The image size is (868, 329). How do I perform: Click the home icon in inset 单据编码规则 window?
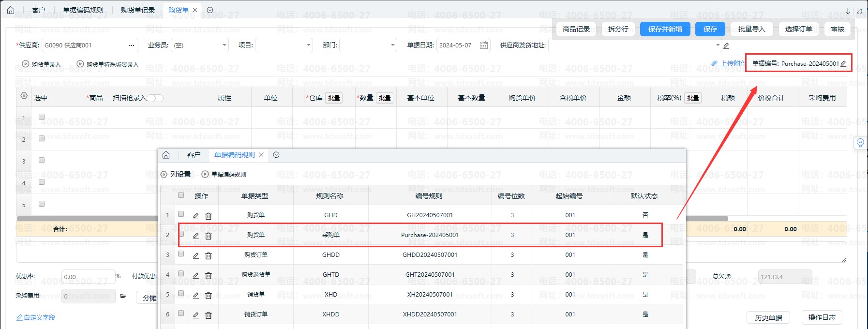tap(166, 155)
